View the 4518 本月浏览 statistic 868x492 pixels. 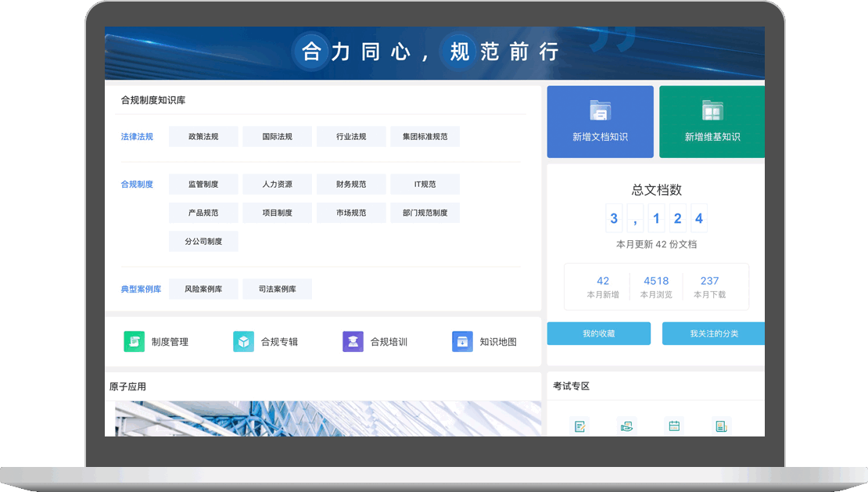click(656, 286)
